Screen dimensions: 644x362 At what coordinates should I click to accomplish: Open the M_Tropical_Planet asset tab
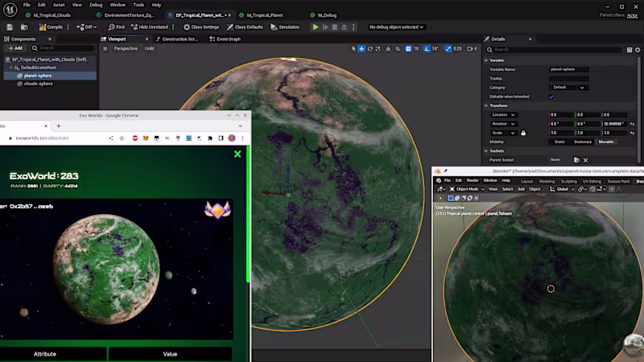point(264,15)
